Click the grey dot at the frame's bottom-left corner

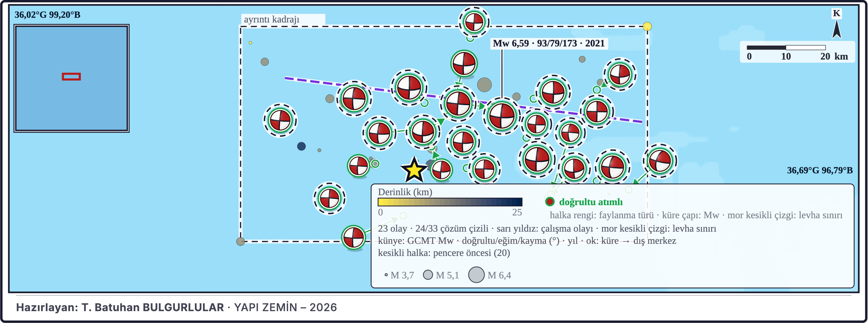tap(240, 241)
